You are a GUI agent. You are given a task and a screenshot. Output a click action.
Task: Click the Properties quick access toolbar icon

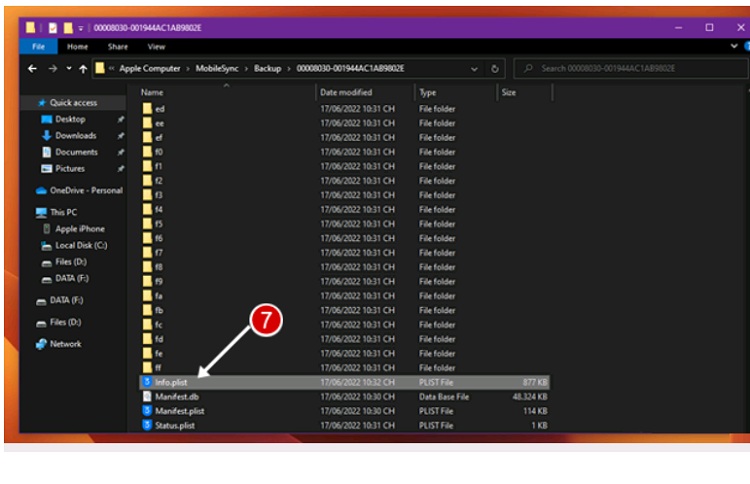click(53, 28)
